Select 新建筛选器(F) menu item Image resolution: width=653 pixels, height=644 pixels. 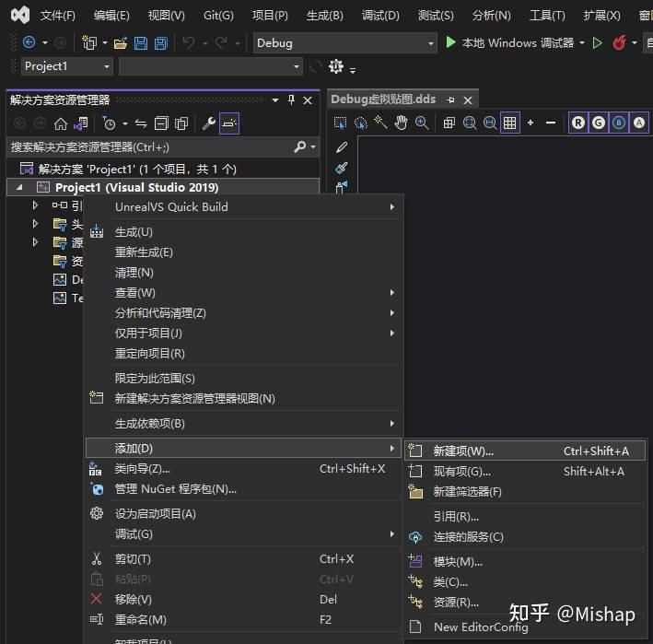[x=525, y=492]
